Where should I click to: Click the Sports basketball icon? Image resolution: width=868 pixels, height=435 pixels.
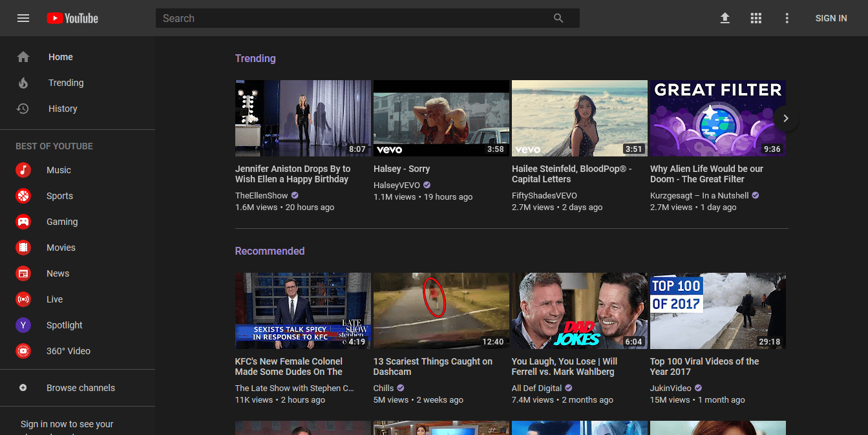pyautogui.click(x=23, y=196)
